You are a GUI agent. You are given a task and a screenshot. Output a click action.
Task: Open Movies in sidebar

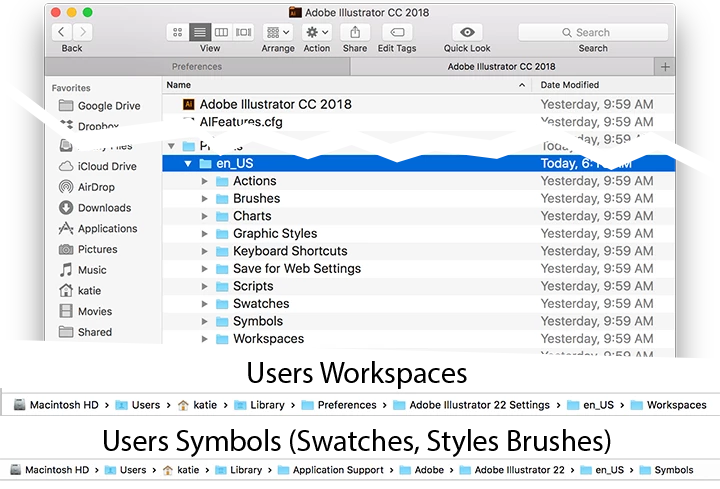point(85,311)
